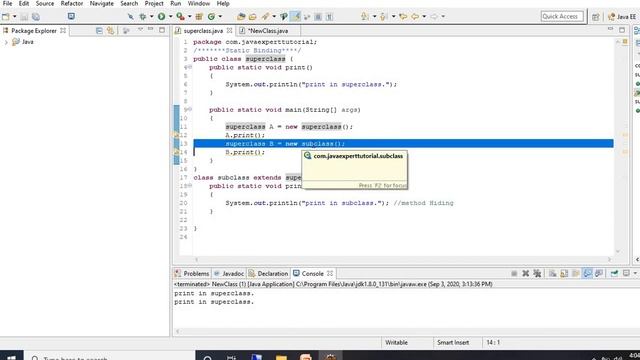
Task: Click the New Java Class icon
Action: click(x=211, y=17)
